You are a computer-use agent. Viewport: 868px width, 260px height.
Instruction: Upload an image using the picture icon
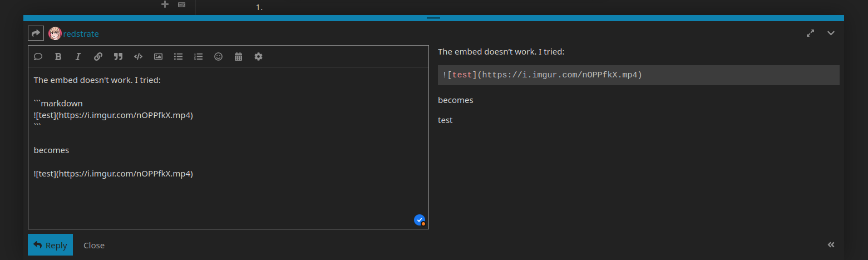click(158, 56)
